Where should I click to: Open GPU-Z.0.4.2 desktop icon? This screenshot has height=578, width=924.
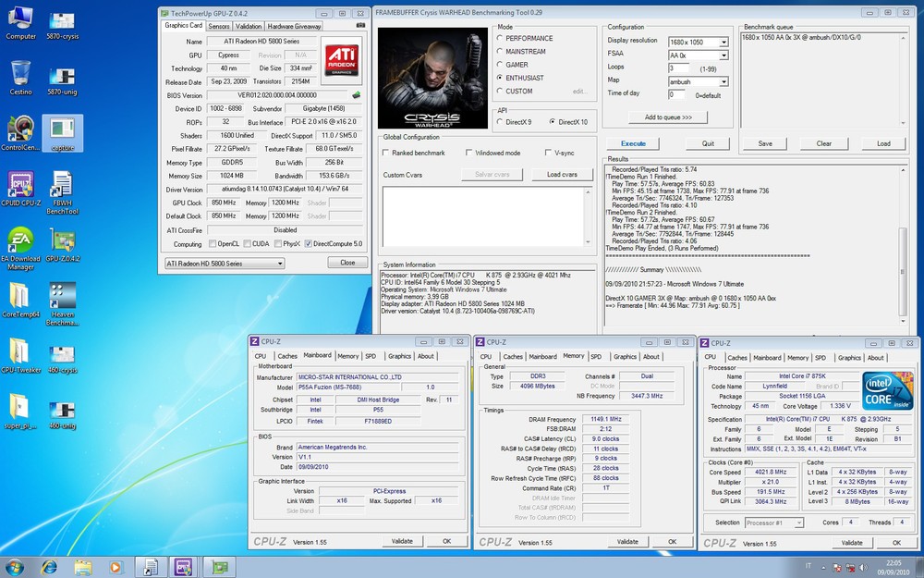tap(62, 244)
